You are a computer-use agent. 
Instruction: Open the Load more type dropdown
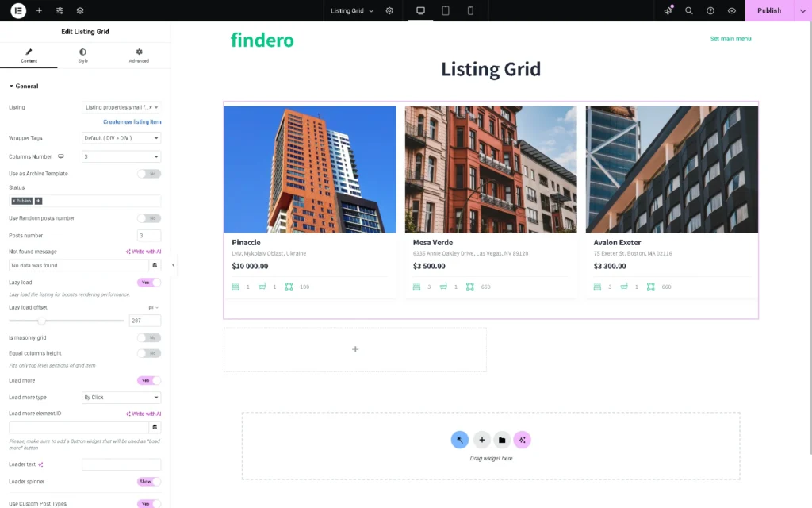pyautogui.click(x=121, y=397)
